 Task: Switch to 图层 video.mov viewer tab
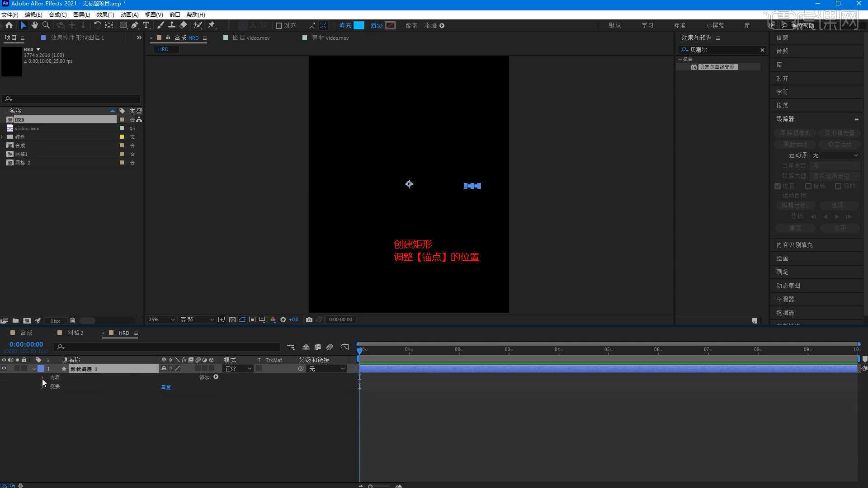tap(251, 38)
